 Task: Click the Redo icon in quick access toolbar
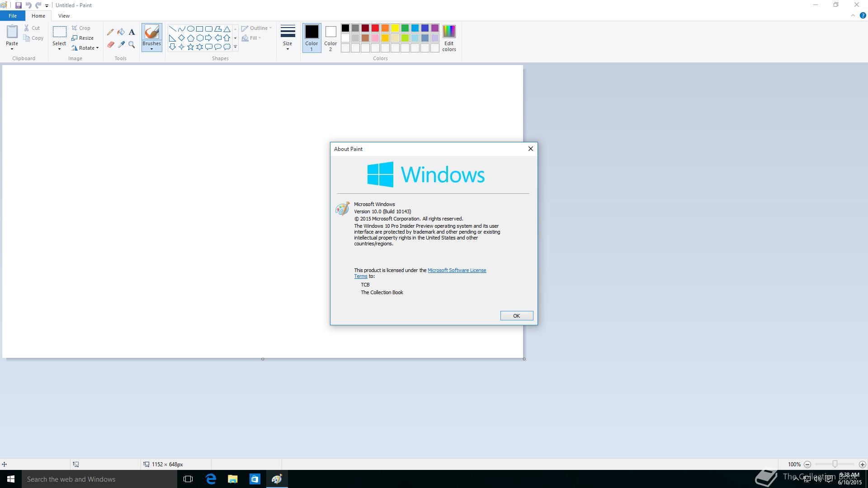[x=38, y=5]
